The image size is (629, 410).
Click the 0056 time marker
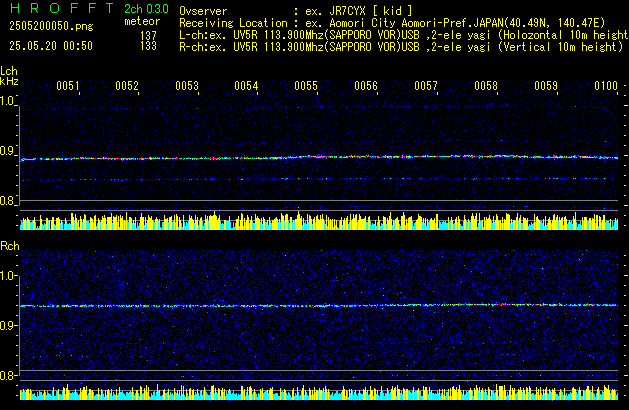click(366, 85)
